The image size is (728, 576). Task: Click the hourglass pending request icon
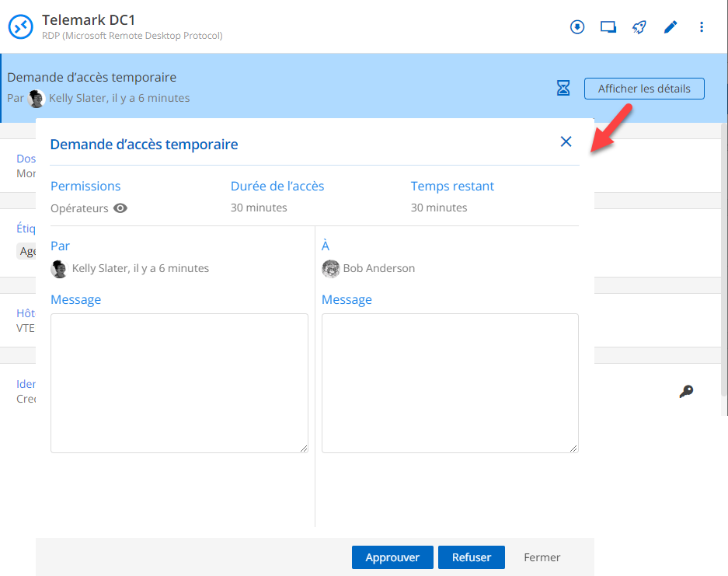pos(563,88)
